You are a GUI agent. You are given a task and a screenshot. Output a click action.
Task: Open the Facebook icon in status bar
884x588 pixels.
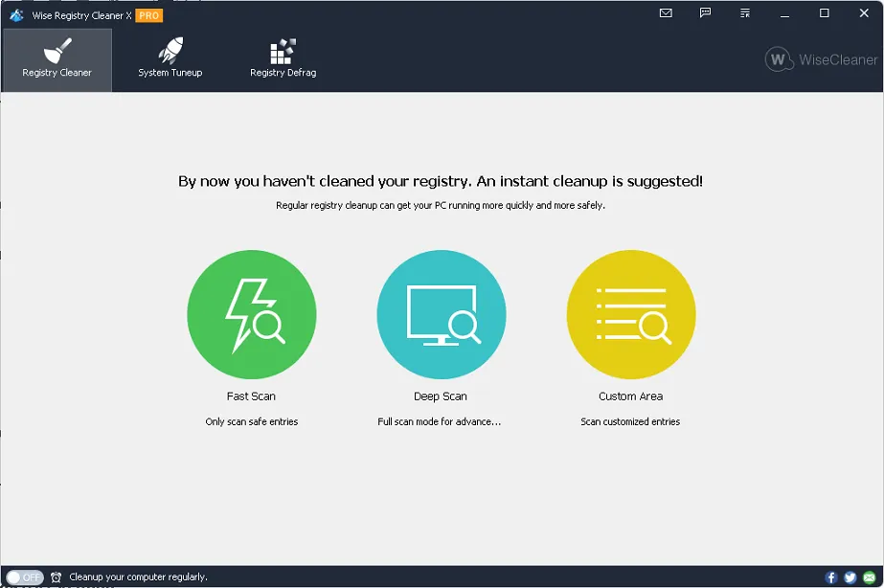831,577
